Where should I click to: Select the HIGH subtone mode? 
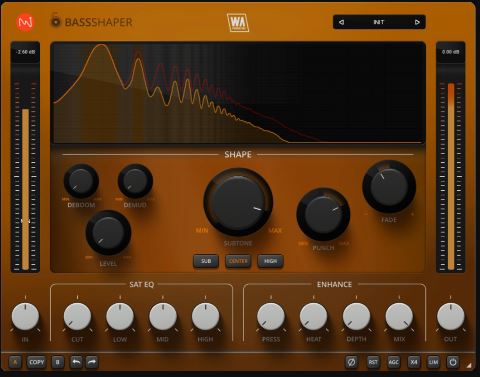coord(270,261)
